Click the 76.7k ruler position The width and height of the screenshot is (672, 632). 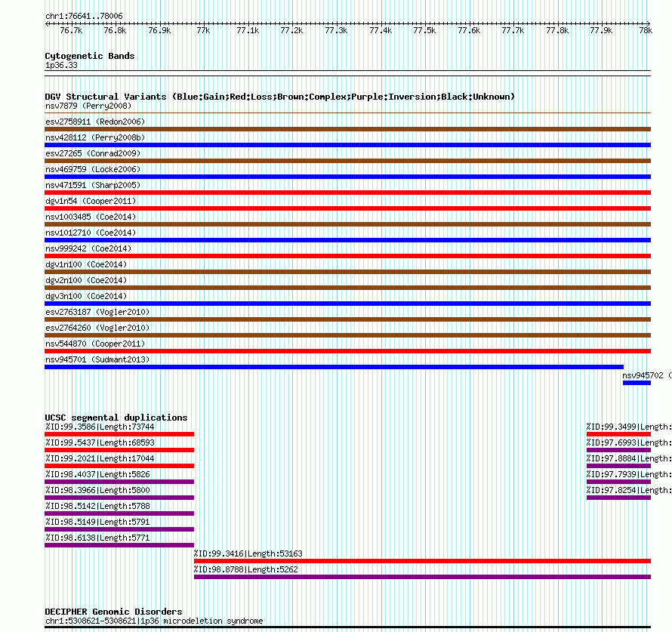[x=71, y=30]
